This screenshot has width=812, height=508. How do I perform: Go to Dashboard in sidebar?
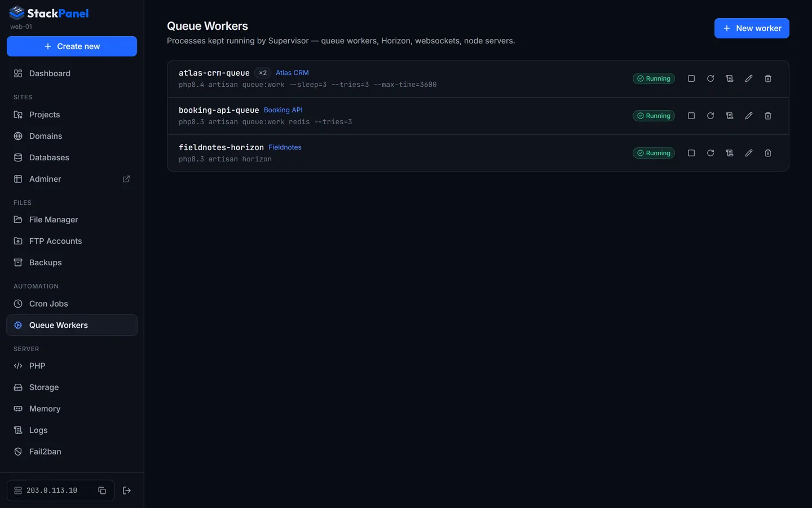tap(72, 73)
